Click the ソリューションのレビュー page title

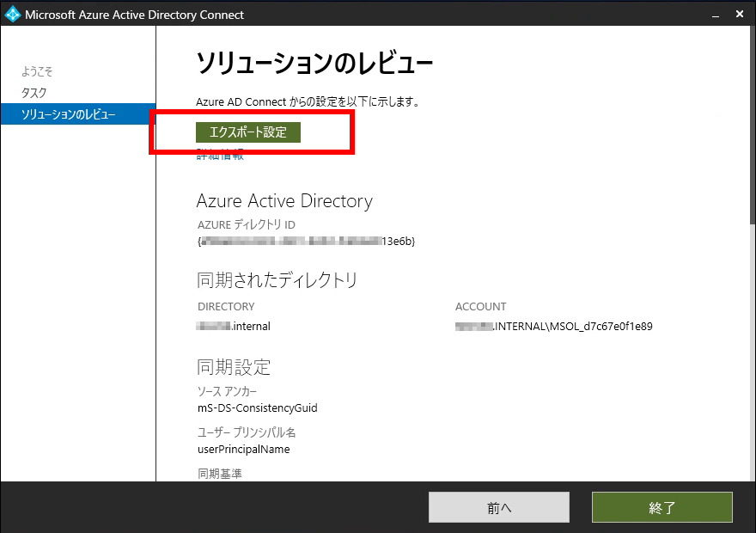(314, 64)
